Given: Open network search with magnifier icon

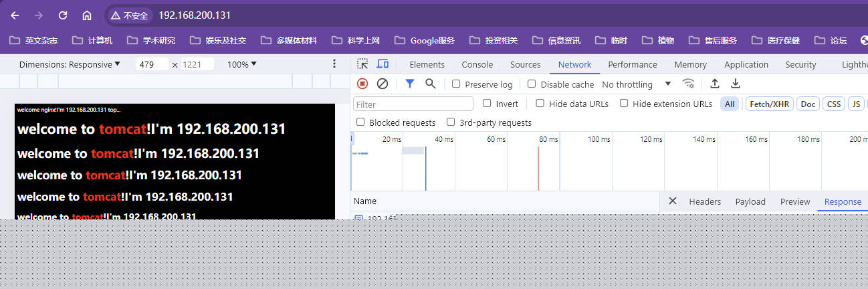Looking at the screenshot, I should (x=430, y=84).
